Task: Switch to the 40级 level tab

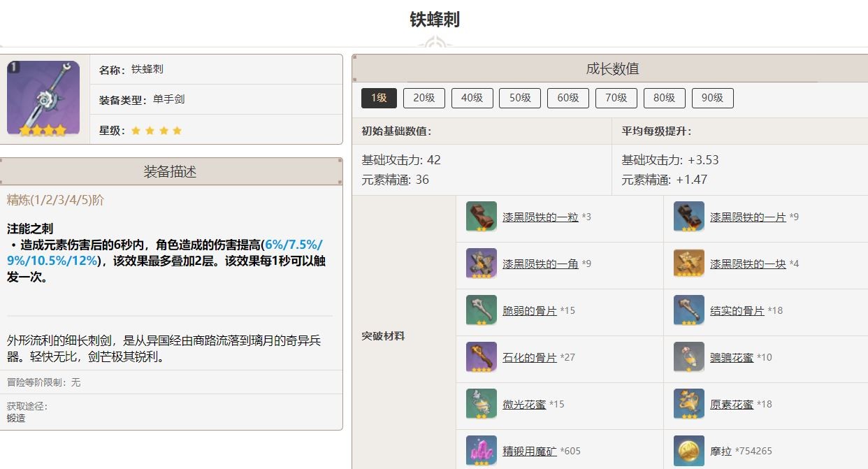Action: tap(472, 98)
